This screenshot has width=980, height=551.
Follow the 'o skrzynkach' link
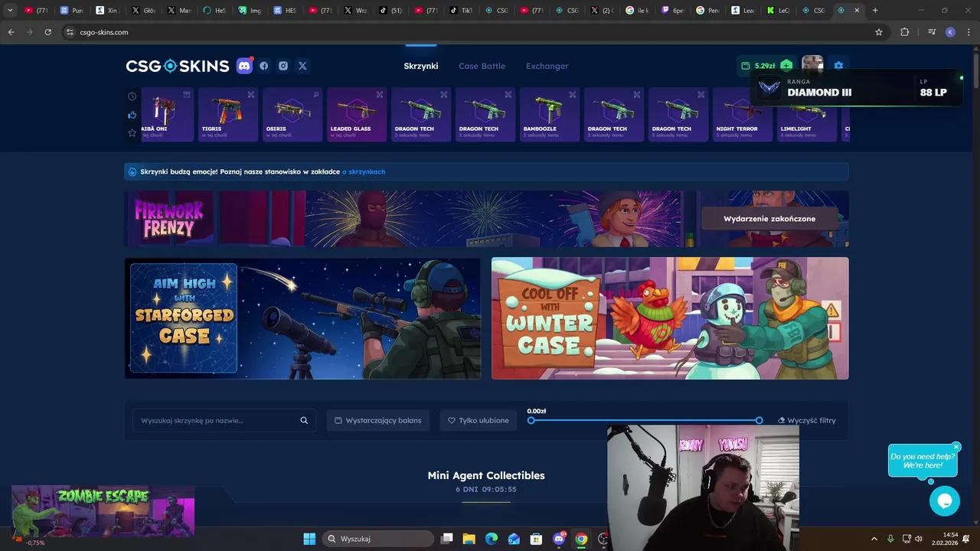click(364, 171)
